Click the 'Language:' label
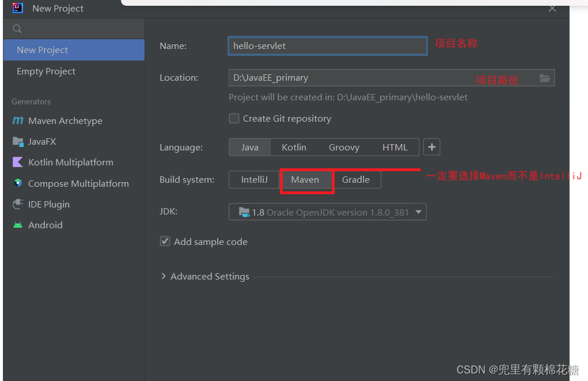The width and height of the screenshot is (588, 381). click(181, 148)
